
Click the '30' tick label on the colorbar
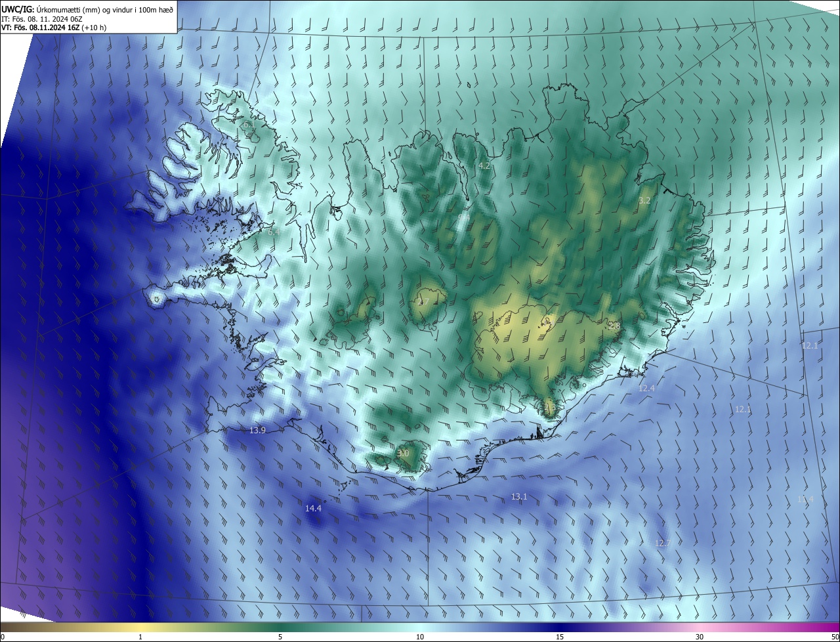[x=700, y=637]
